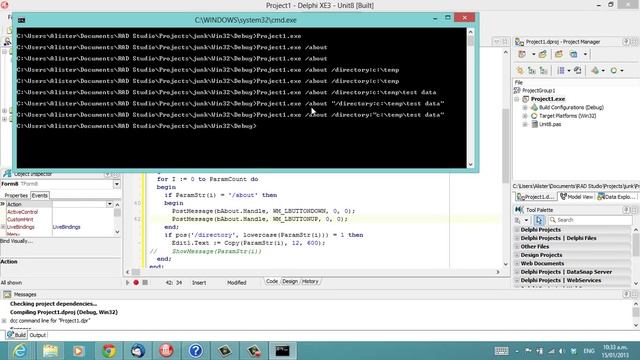This screenshot has height=360, width=640.
Task: Expand the LiveBindings property in Object Inspector
Action: (3, 227)
